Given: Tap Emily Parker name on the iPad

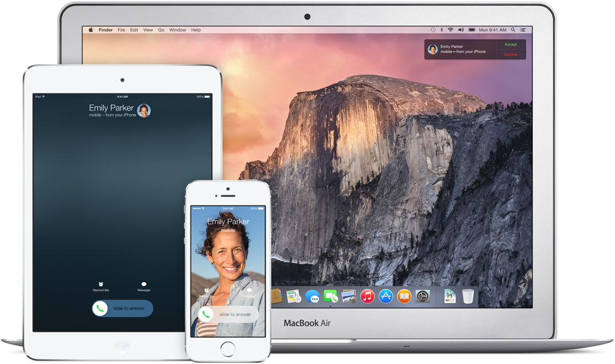Looking at the screenshot, I should pyautogui.click(x=111, y=108).
